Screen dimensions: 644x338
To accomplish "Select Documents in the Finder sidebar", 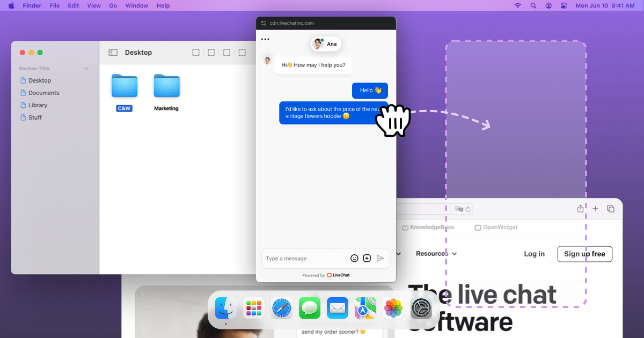I will click(x=44, y=93).
